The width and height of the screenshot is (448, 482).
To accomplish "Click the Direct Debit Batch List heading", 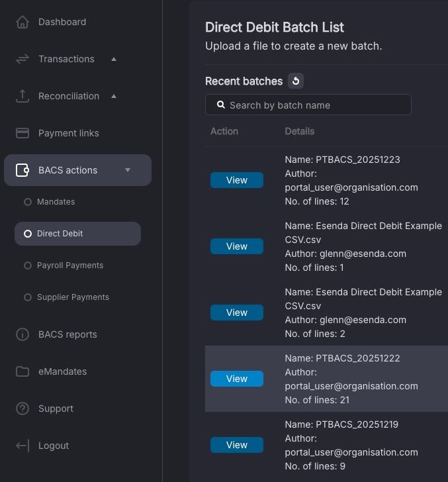I will point(275,27).
